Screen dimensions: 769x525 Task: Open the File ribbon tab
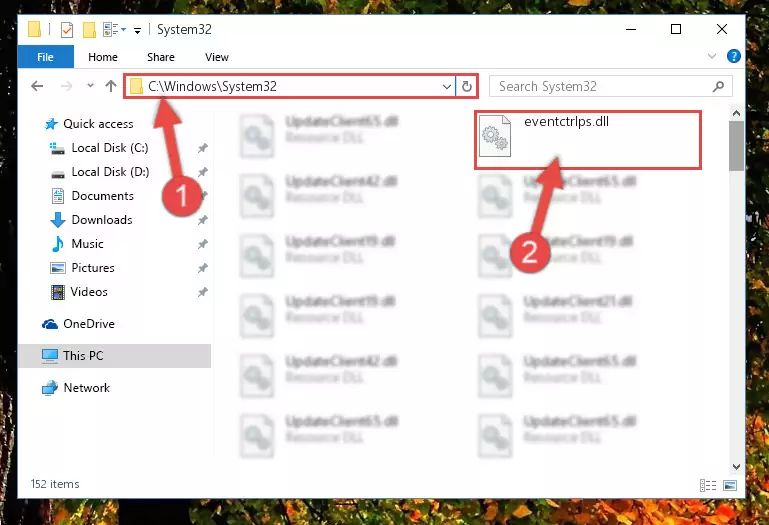coord(46,57)
